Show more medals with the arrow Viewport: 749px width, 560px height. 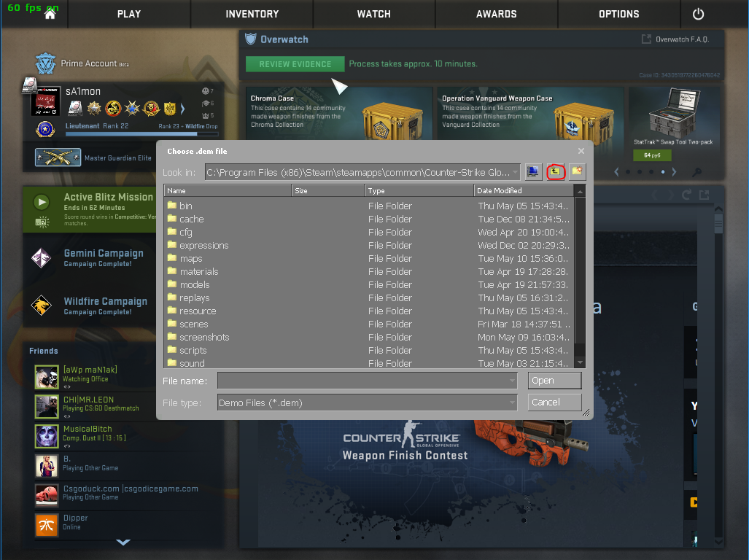tap(182, 109)
